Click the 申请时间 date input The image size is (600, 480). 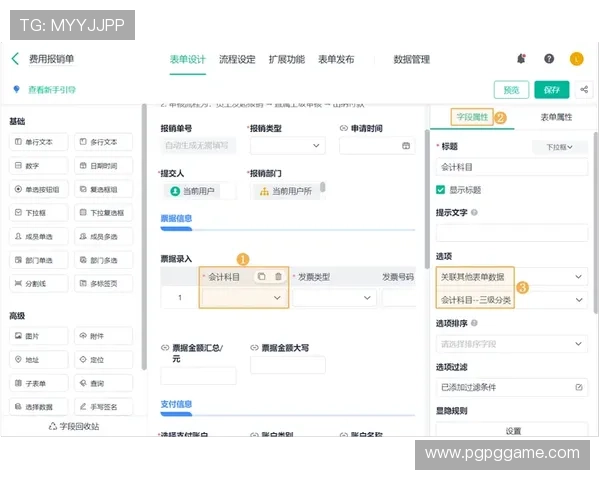tap(377, 145)
